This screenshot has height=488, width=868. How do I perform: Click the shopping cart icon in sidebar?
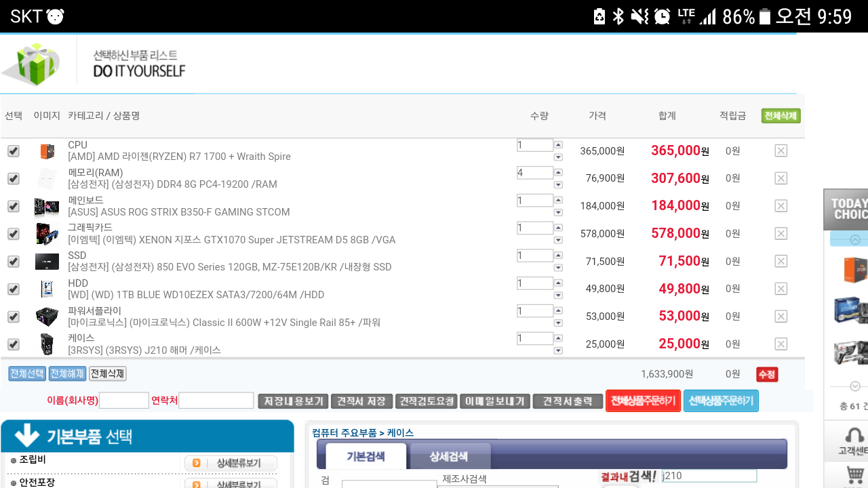[x=856, y=475]
